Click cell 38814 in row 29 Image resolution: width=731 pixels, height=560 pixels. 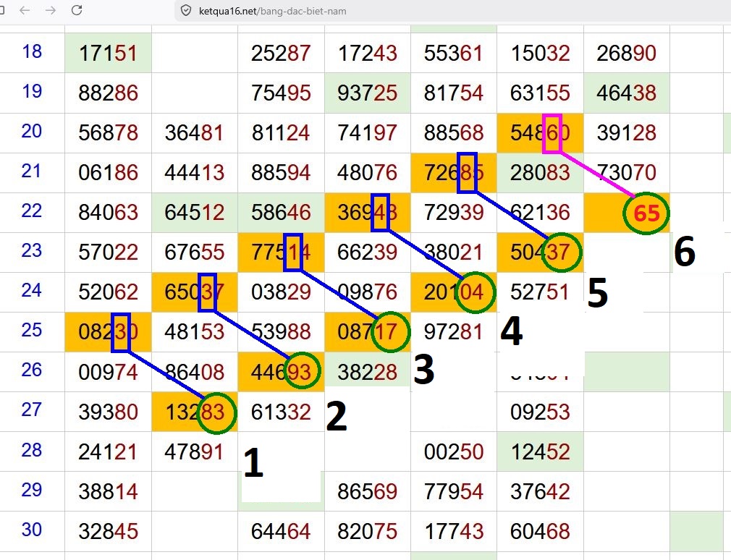108,491
